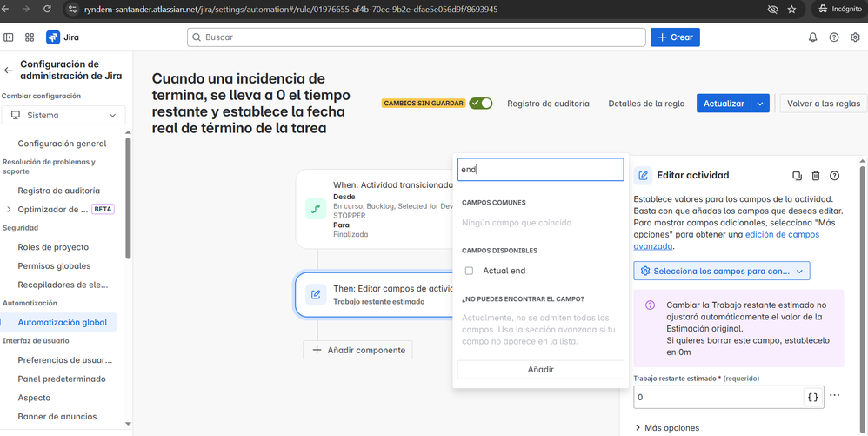Click the Trabajo restante estimado input
Image resolution: width=868 pixels, height=436 pixels.
tap(718, 397)
